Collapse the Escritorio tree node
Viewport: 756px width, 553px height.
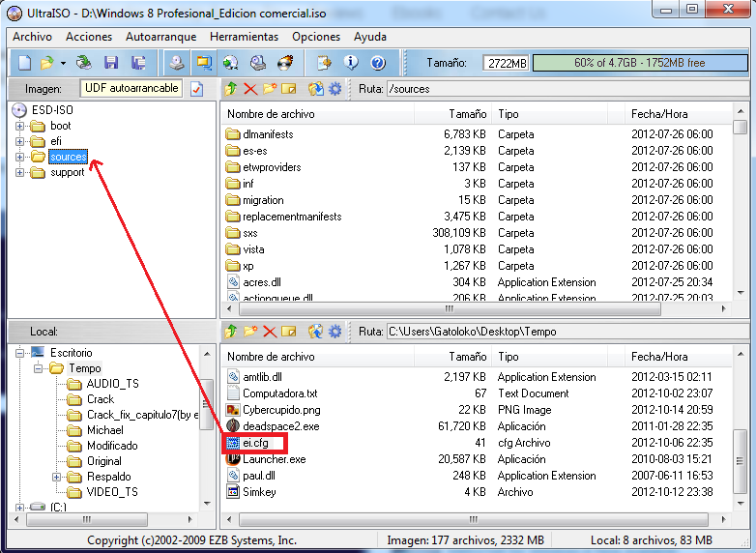19,353
